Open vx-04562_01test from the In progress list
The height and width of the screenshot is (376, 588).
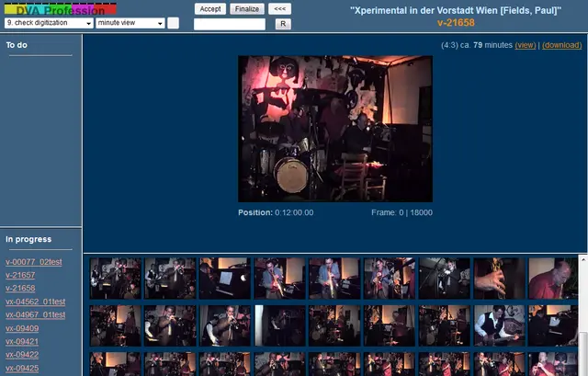[x=35, y=302]
